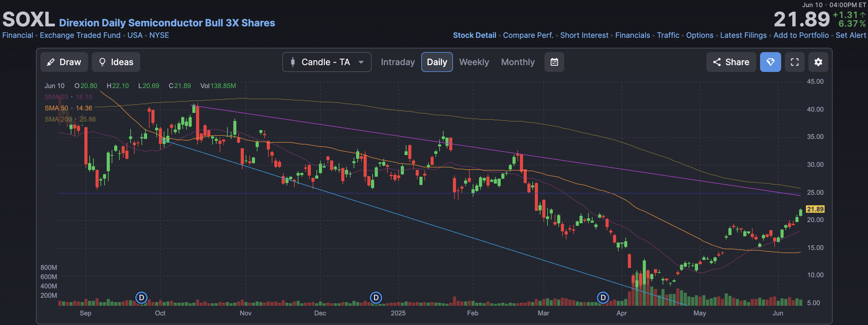
Task: Expand the Candle - TA chart type dropdown
Action: (x=327, y=62)
